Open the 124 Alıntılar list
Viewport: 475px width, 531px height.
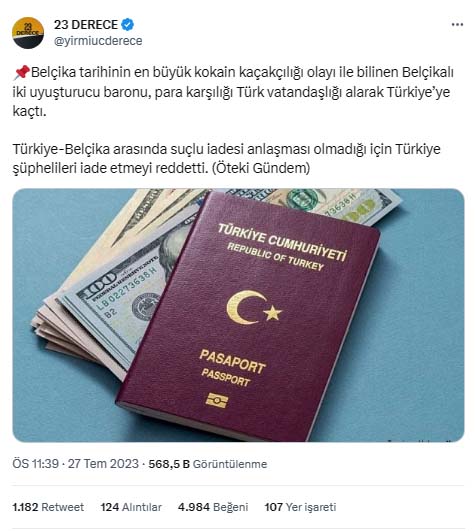[131, 507]
